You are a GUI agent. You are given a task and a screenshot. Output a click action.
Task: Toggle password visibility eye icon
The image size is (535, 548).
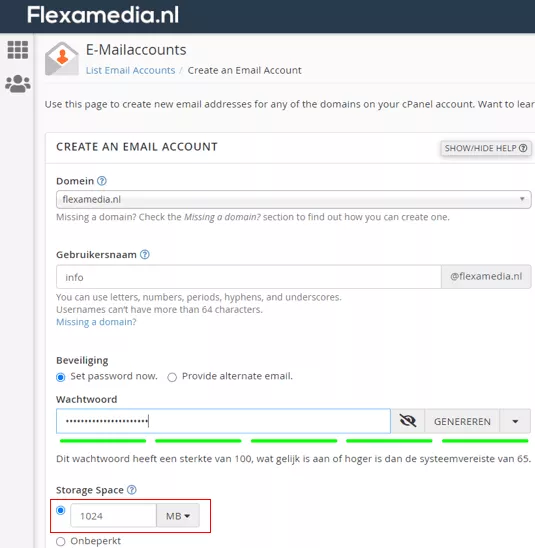pos(408,421)
